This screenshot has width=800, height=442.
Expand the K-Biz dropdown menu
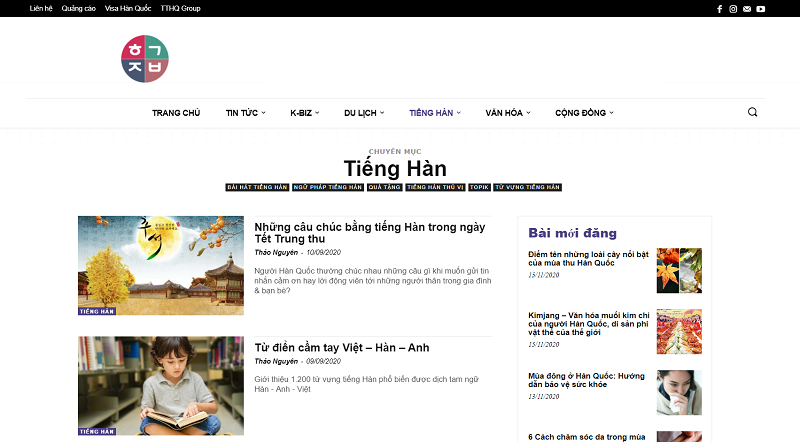pyautogui.click(x=306, y=113)
